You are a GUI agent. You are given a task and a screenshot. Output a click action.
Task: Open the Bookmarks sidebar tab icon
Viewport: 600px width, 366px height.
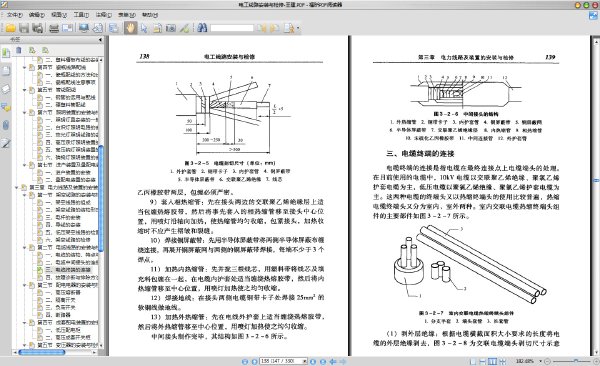6,53
